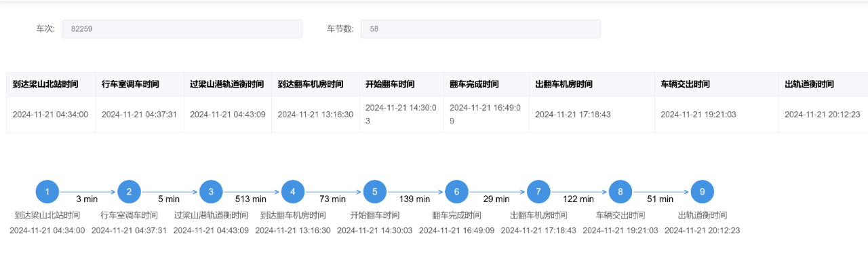Click the 513 min duration label
868x270 pixels.
(251, 199)
